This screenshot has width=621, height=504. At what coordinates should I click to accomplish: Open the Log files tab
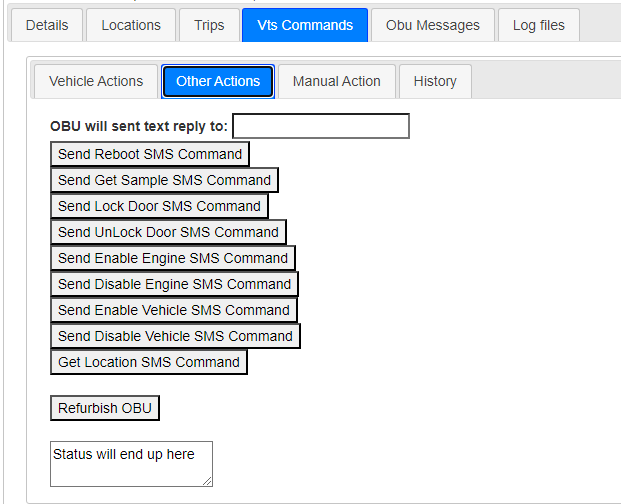coord(538,25)
